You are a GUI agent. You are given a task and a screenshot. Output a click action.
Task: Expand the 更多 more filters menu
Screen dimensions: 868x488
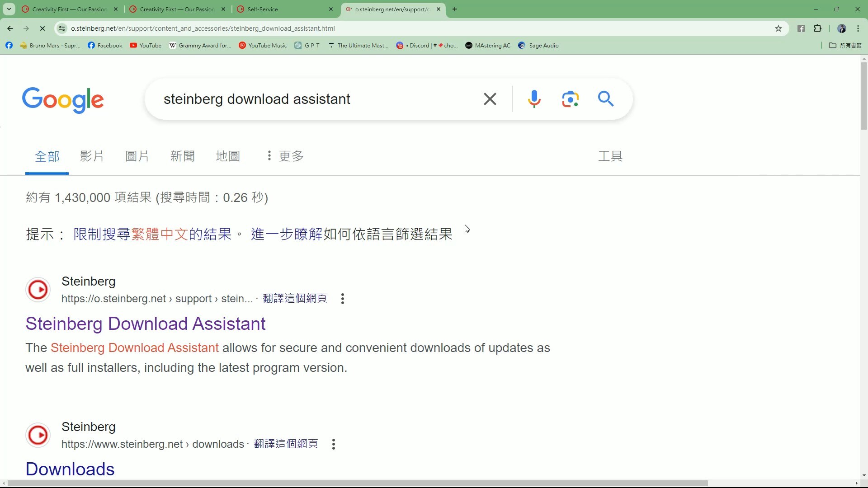[x=285, y=156]
